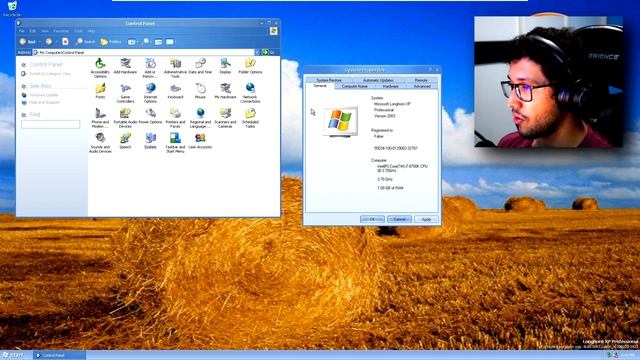Open the Fonts folder icon
The height and width of the screenshot is (360, 640).
pos(100,91)
